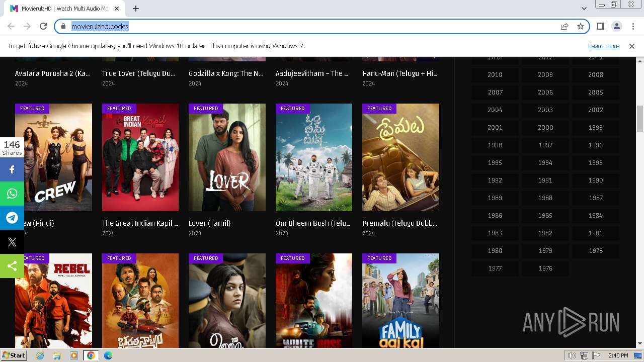644x362 pixels.
Task: Open the Lover (Tamil) poster
Action: [227, 157]
